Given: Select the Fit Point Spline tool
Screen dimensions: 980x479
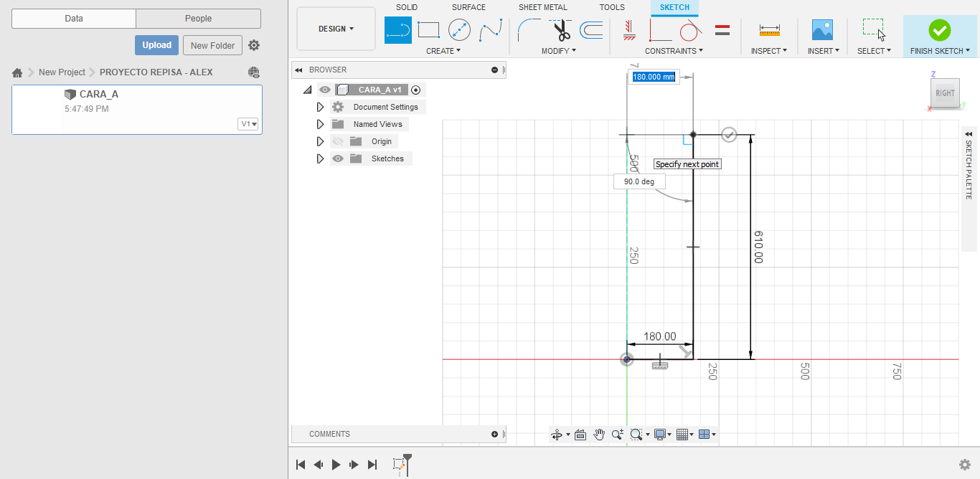Looking at the screenshot, I should coord(491,30).
